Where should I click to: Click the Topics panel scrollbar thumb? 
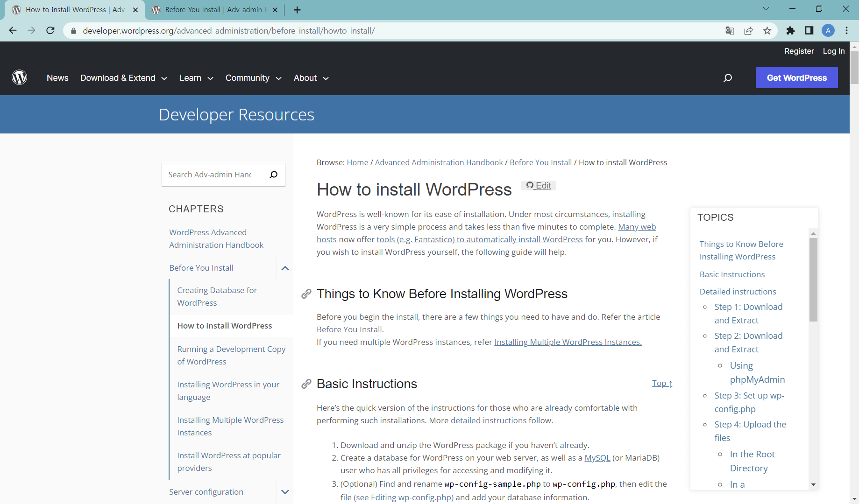click(813, 280)
